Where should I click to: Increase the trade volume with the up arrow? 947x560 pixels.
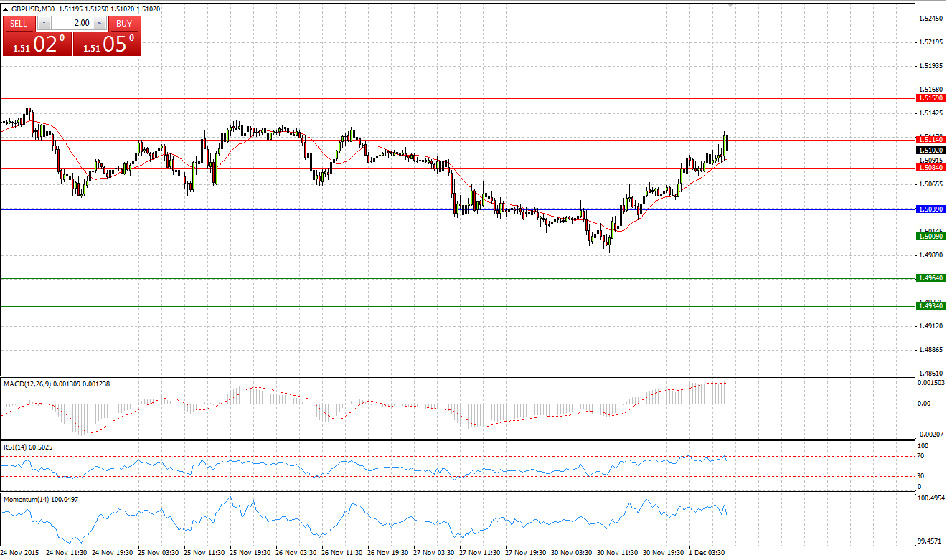(x=98, y=23)
